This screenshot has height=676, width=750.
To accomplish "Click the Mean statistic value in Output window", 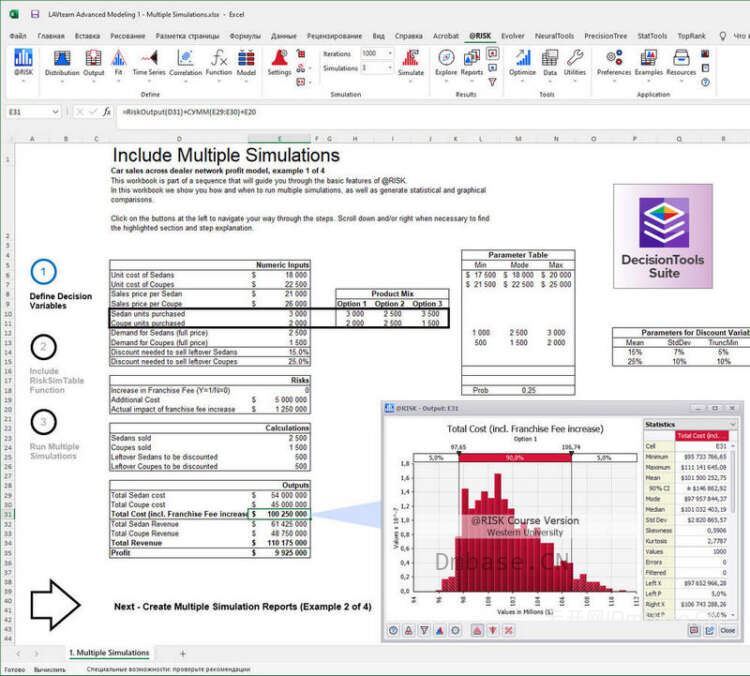I will [x=703, y=477].
